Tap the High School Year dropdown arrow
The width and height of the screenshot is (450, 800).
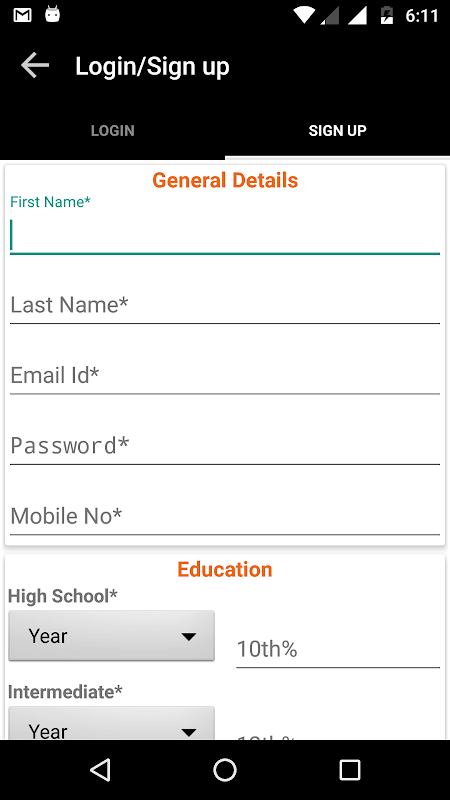pyautogui.click(x=189, y=637)
